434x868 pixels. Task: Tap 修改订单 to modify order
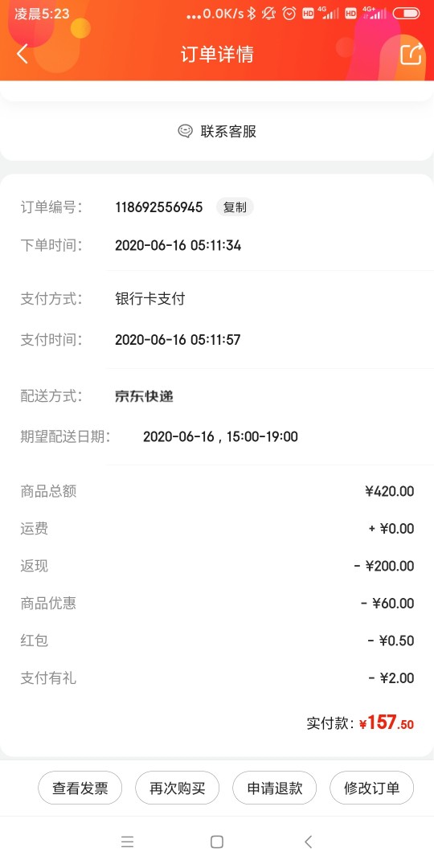pyautogui.click(x=372, y=788)
